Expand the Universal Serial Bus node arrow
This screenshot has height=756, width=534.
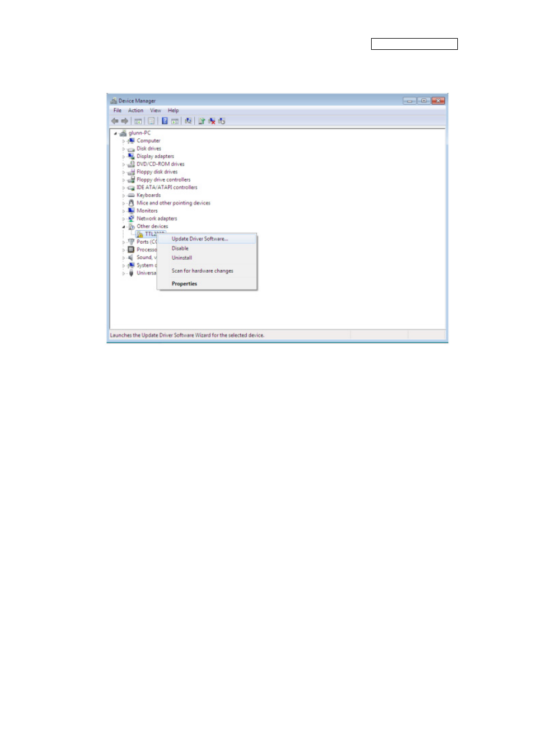(x=124, y=273)
